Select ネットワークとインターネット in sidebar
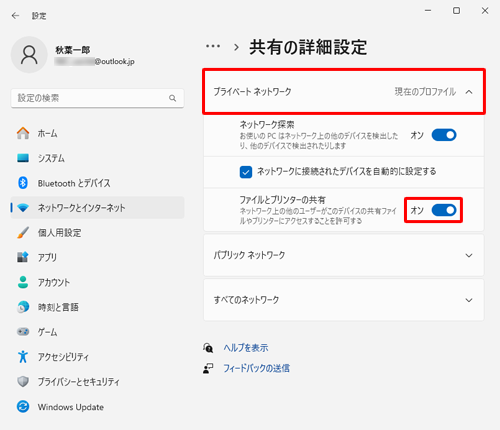This screenshot has height=430, width=500. [97, 208]
